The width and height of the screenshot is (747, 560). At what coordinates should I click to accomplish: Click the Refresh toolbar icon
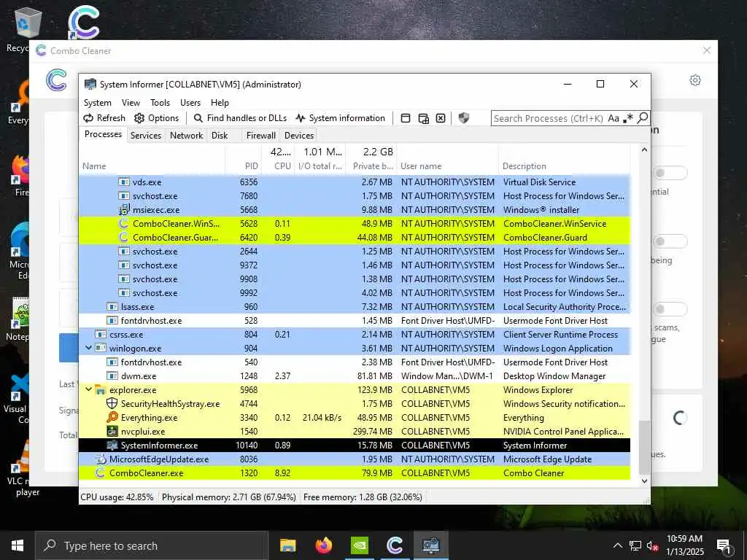point(88,118)
